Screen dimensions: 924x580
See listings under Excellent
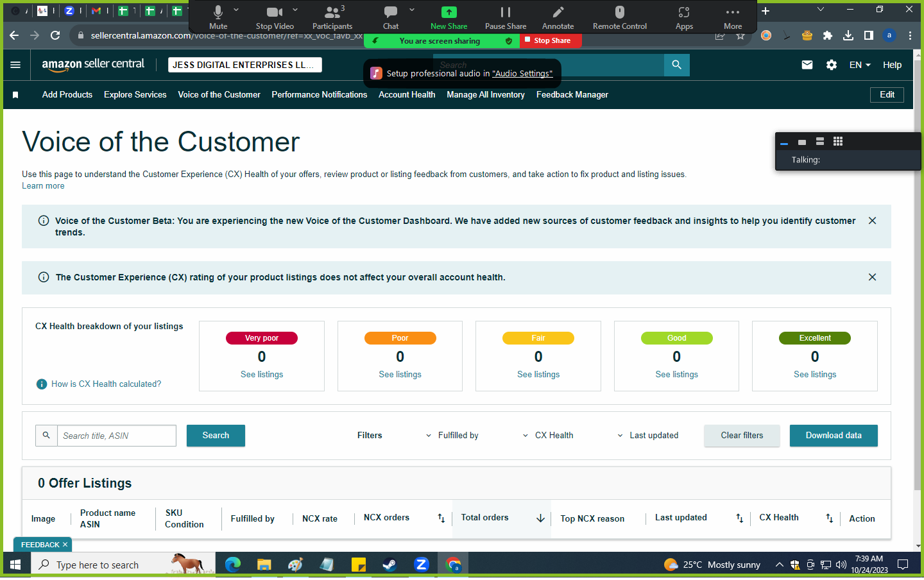coord(815,375)
